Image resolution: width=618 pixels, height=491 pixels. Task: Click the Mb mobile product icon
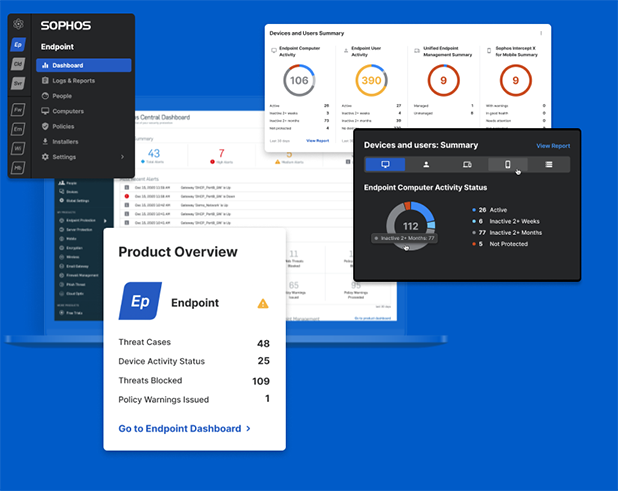click(x=18, y=168)
